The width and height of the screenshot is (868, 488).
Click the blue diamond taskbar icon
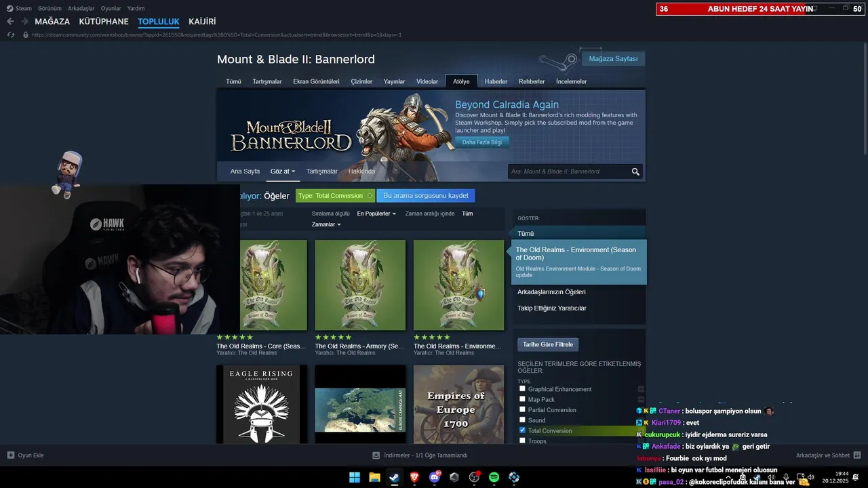pos(514,477)
